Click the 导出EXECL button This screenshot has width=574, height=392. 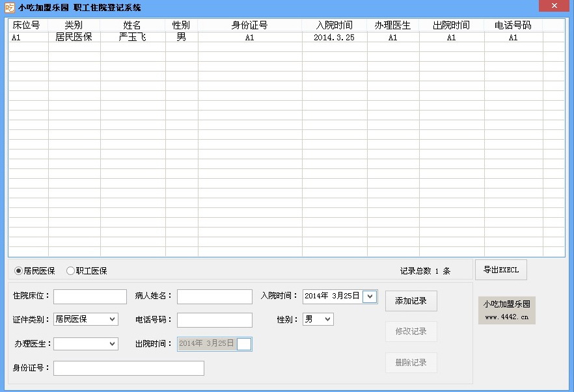click(x=501, y=270)
